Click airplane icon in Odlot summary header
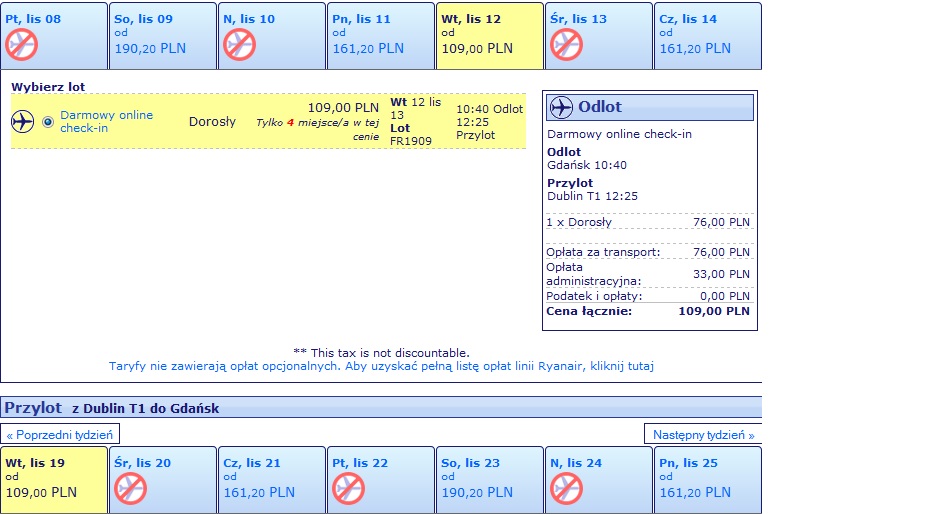Viewport: 943px width, 514px height. (x=561, y=108)
